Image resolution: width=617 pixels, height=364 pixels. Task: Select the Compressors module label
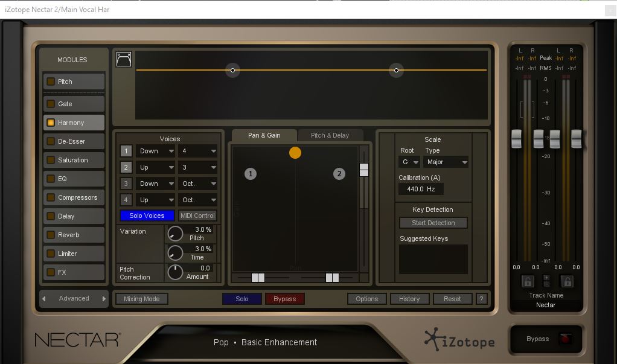click(77, 197)
